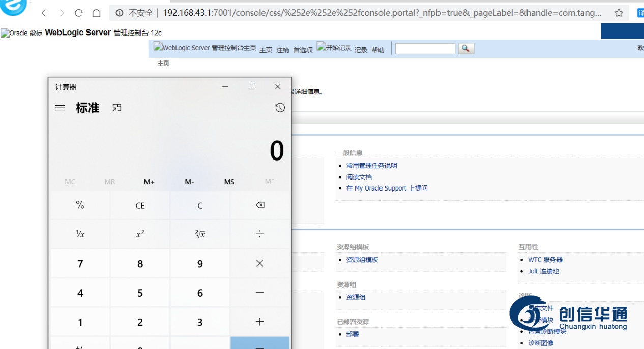This screenshot has height=349, width=644.
Task: Maximize the 计算器 window
Action: pos(251,87)
